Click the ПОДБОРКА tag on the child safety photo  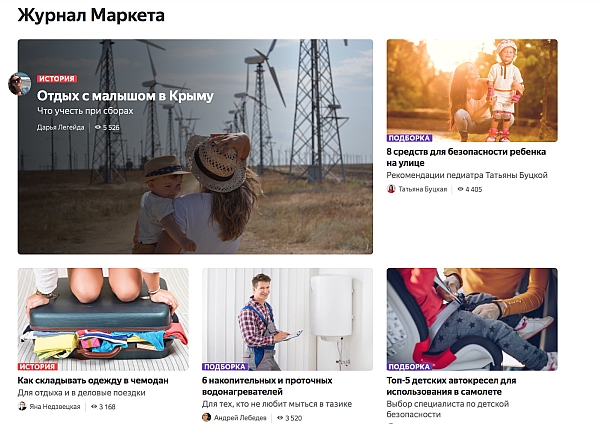pos(409,138)
